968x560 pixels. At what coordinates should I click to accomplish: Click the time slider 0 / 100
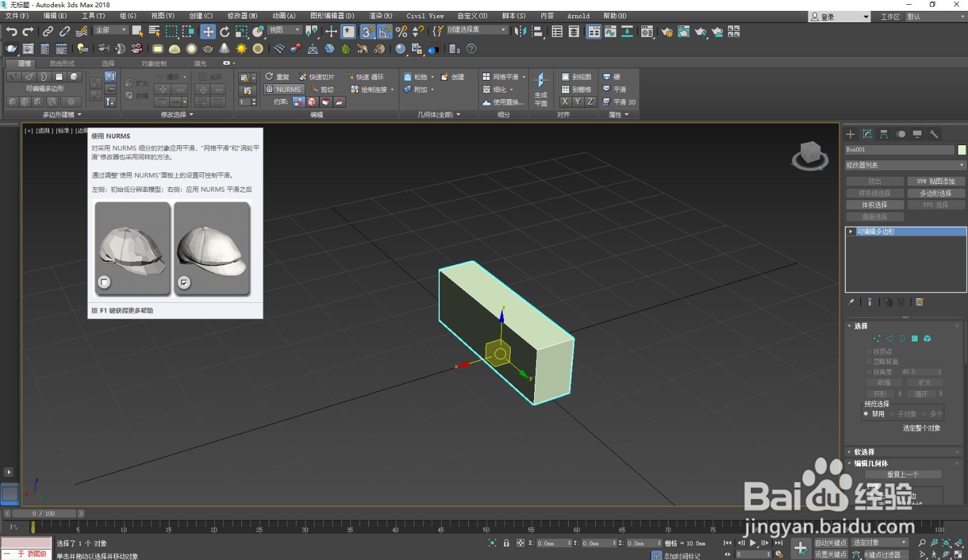coord(44,513)
